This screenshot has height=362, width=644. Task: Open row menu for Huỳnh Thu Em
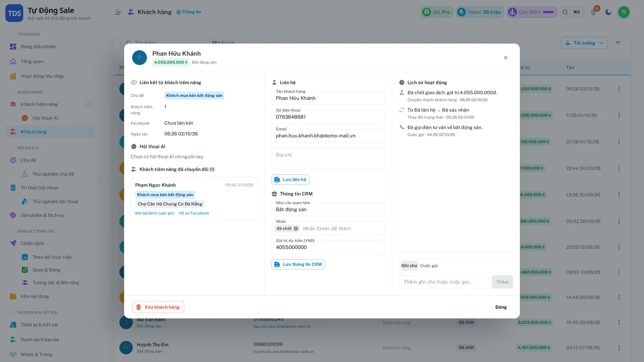[x=619, y=348]
